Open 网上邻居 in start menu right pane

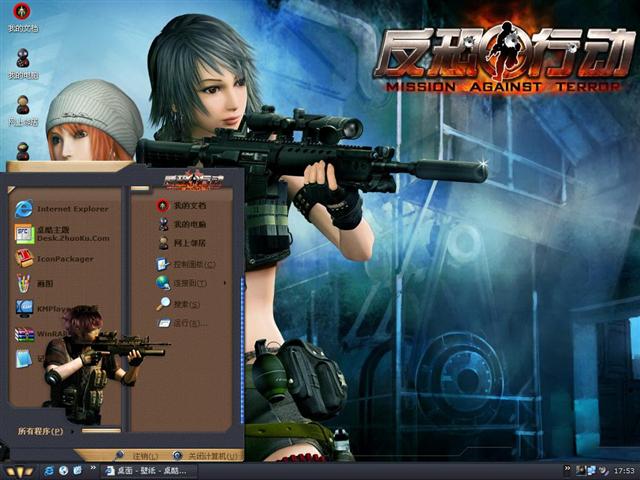click(x=181, y=243)
